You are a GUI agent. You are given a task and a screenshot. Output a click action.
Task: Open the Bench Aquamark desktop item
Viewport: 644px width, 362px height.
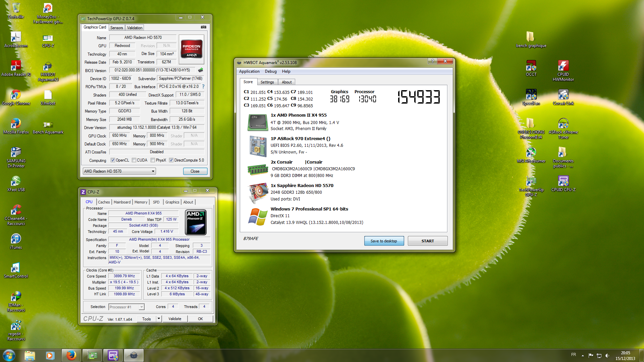48,127
